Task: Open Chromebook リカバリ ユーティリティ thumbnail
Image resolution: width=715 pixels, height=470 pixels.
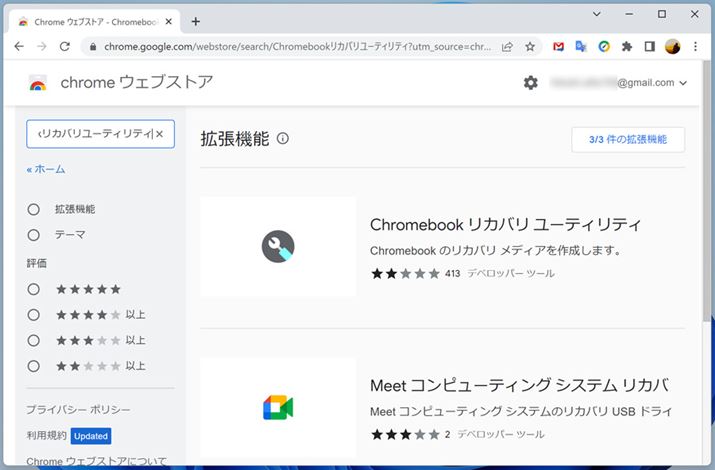Action: pos(278,246)
